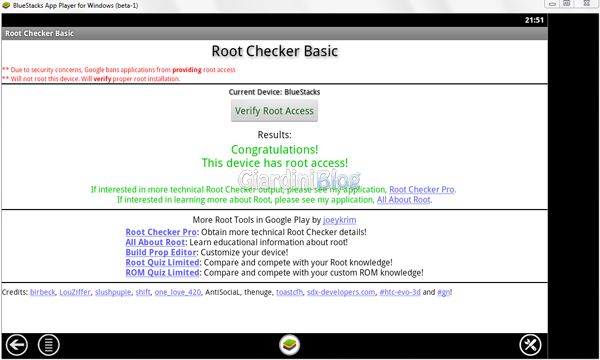Go to BlueStacks home logo icon

click(290, 345)
